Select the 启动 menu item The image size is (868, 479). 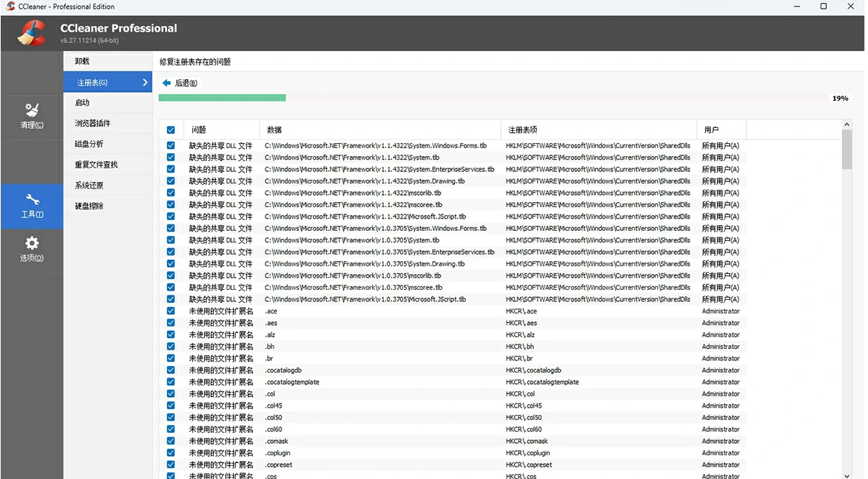108,103
